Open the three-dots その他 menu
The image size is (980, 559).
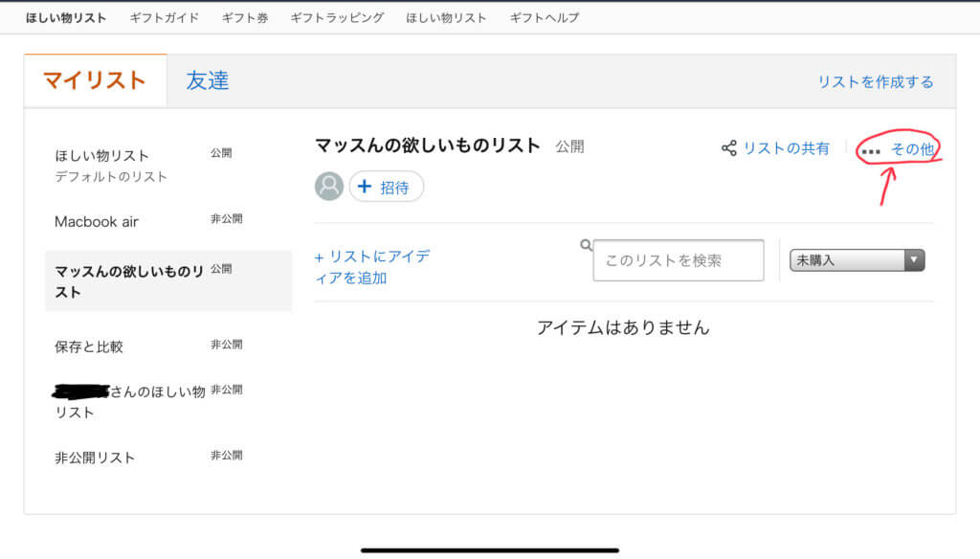click(898, 149)
